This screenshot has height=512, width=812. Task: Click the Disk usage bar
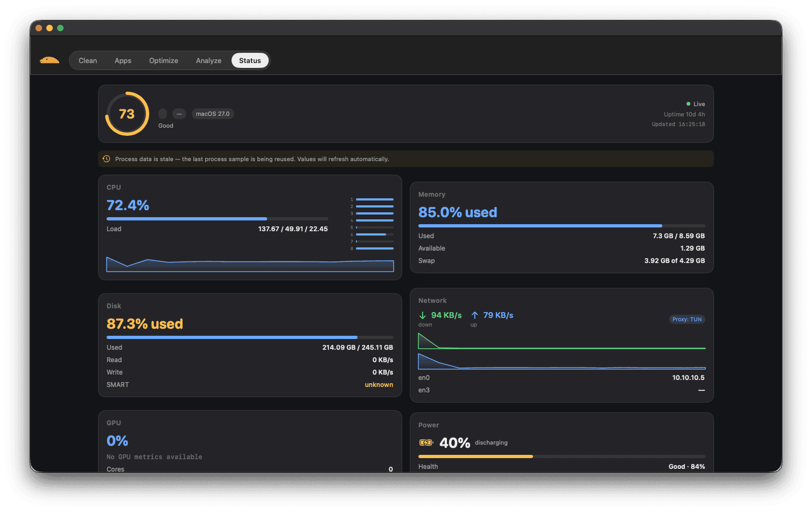[250, 337]
